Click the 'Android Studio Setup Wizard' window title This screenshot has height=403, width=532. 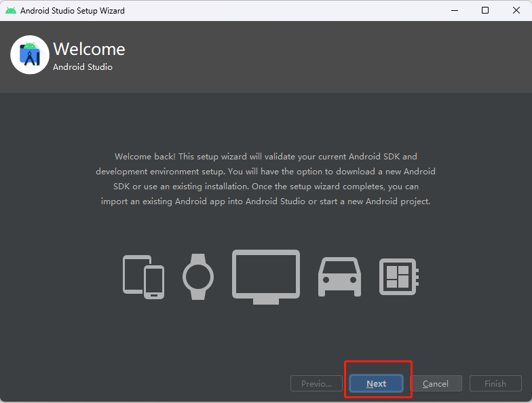(73, 11)
